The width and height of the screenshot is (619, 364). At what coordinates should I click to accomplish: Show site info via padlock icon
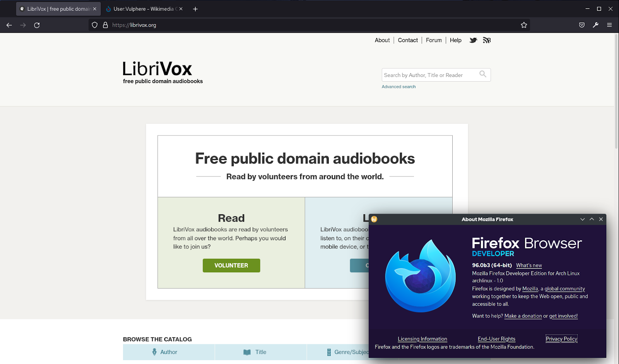(x=105, y=25)
